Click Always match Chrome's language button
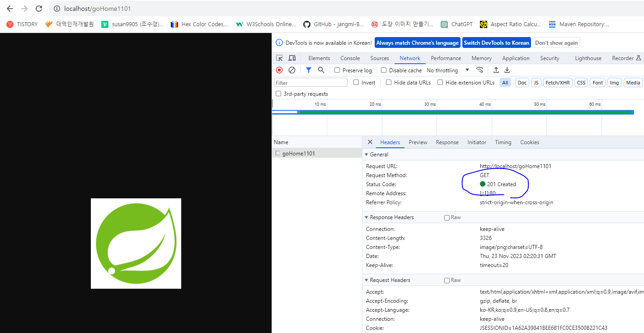 coord(418,43)
